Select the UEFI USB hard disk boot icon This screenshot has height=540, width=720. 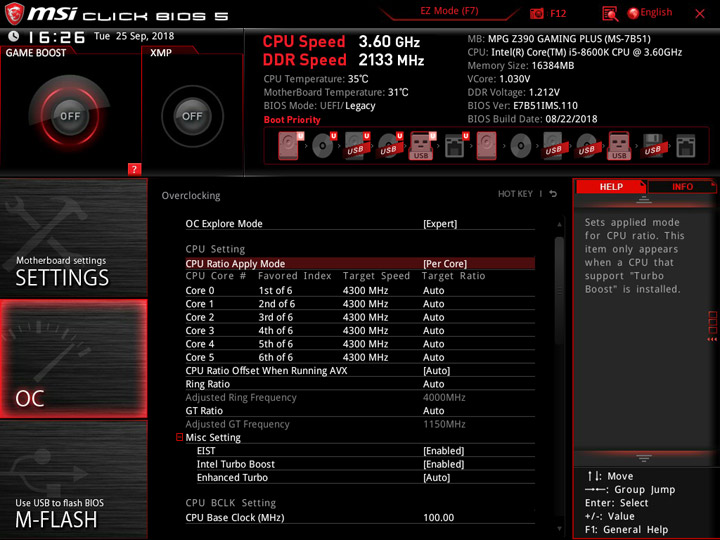click(356, 146)
